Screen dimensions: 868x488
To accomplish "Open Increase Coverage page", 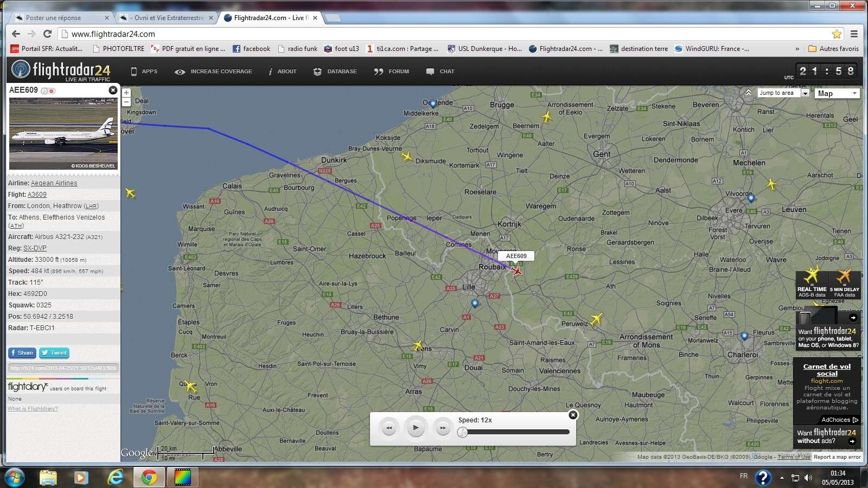I will pos(214,72).
